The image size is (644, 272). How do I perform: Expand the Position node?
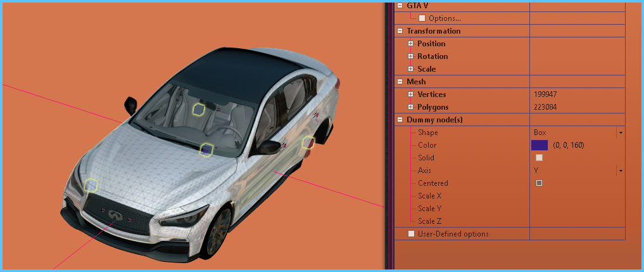(410, 44)
